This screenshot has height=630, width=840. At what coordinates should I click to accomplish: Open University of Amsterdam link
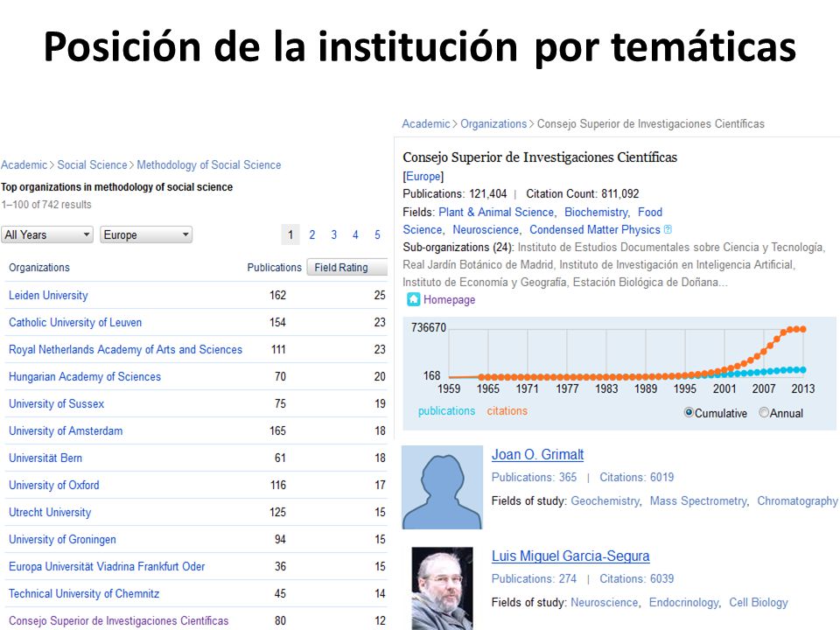(x=66, y=430)
